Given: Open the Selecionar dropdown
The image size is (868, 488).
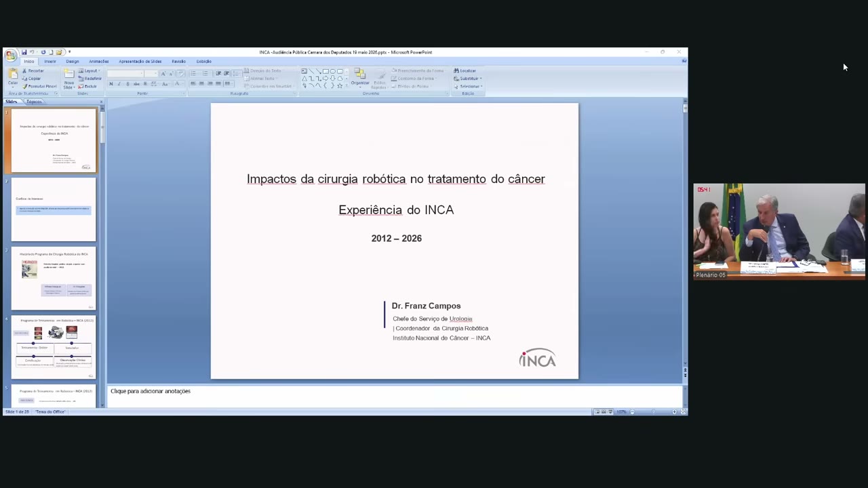Looking at the screenshot, I should 468,86.
